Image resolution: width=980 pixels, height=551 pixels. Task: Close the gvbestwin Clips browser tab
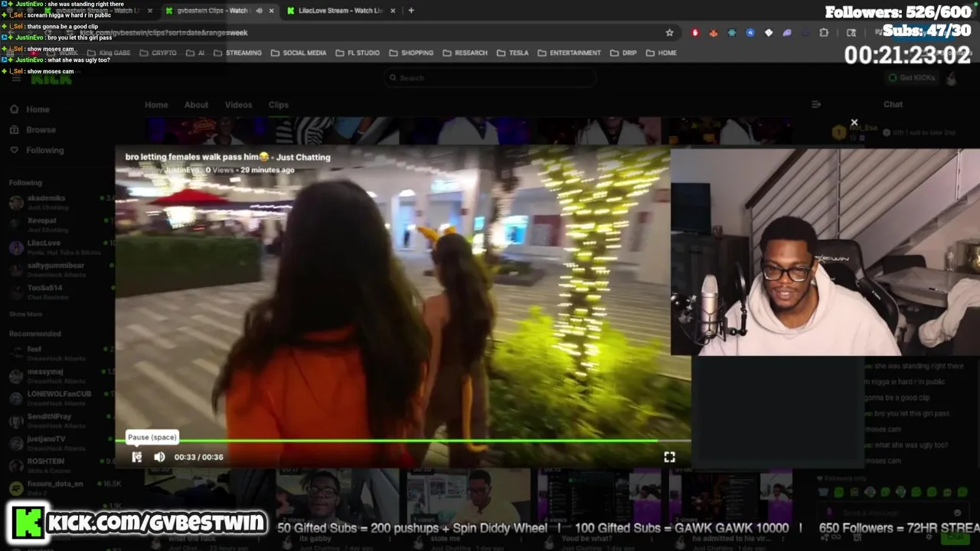tap(271, 11)
